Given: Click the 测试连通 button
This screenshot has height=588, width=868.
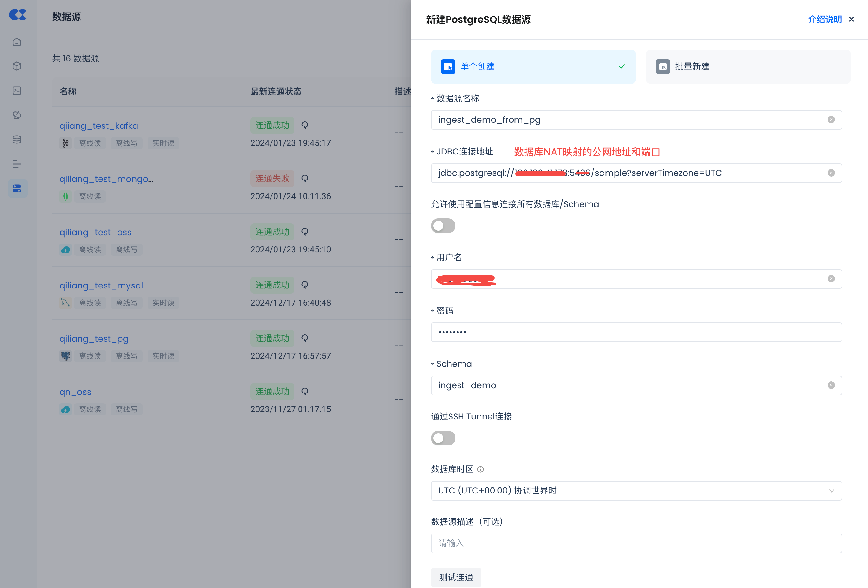Looking at the screenshot, I should coord(456,577).
